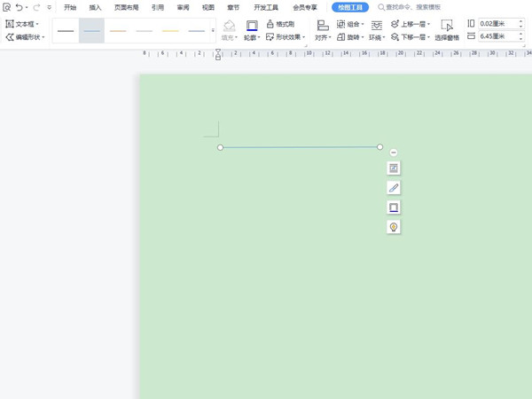Click the 填充 fill bucket icon
The width and height of the screenshot is (532, 399).
click(x=230, y=26)
